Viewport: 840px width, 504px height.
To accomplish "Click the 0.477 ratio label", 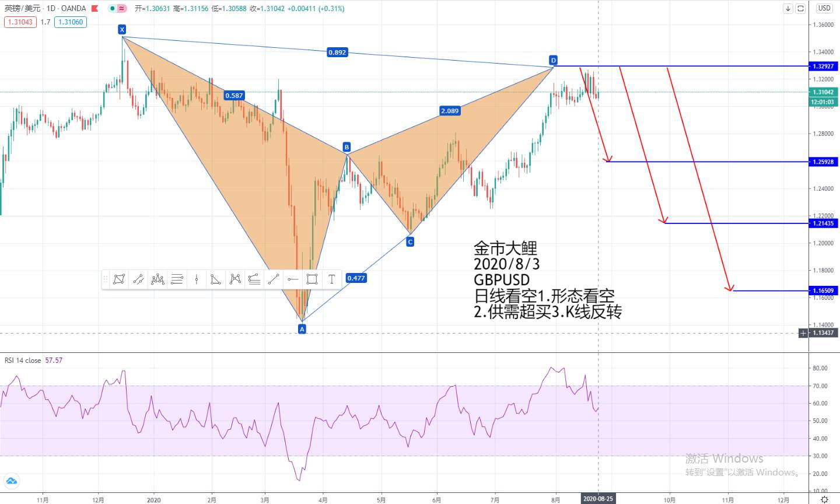I will point(356,278).
